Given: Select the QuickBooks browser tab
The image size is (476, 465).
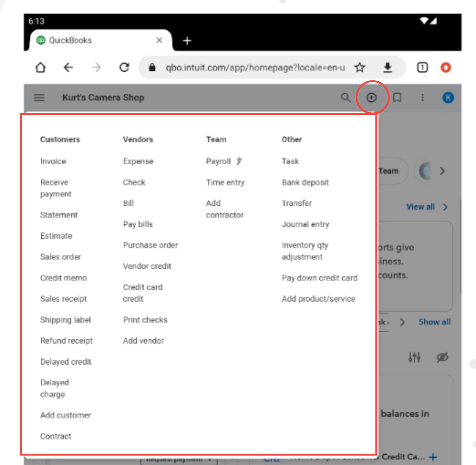Looking at the screenshot, I should click(101, 40).
